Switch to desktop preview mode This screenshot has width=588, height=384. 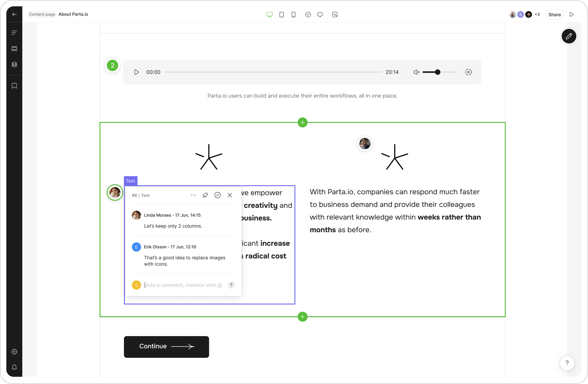(269, 14)
